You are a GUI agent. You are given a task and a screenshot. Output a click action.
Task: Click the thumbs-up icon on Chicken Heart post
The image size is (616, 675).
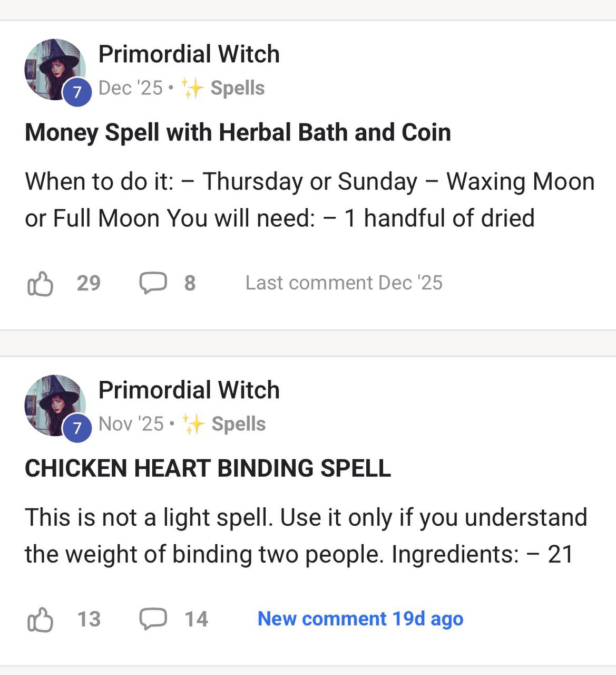point(41,619)
